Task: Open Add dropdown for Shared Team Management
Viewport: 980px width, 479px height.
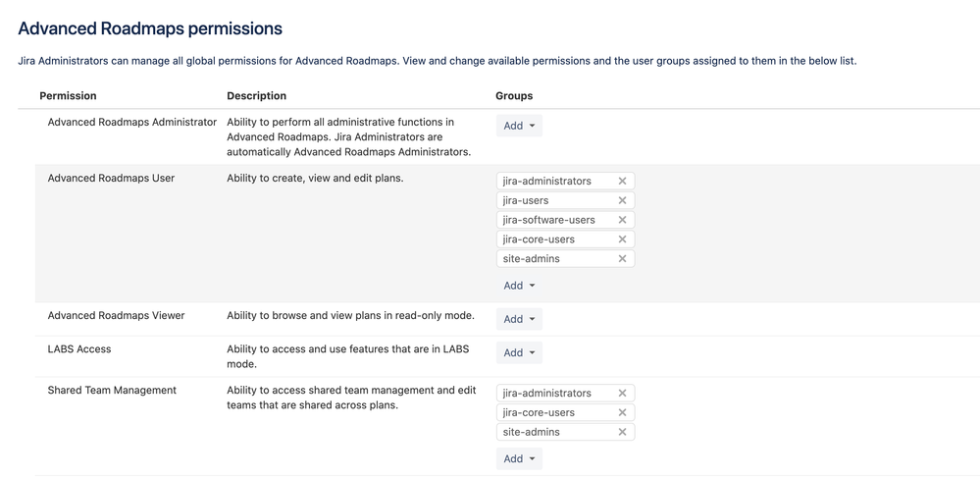Action: pyautogui.click(x=519, y=458)
